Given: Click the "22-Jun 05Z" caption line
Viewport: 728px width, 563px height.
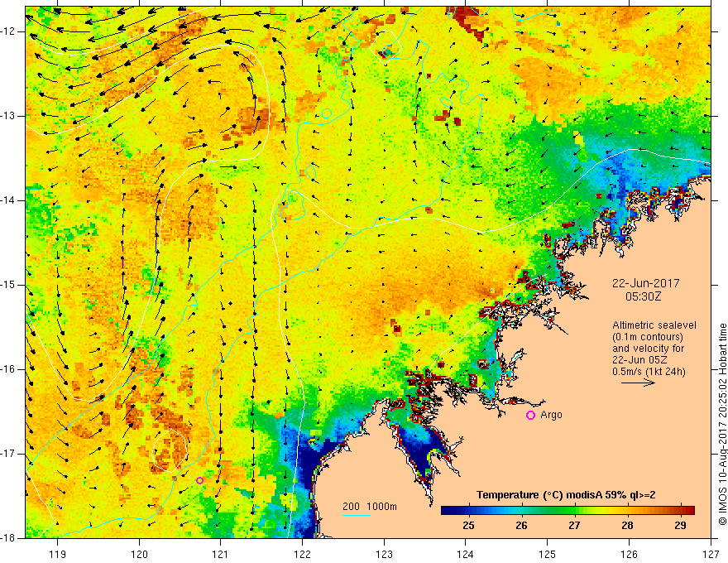Looking at the screenshot, I should click(642, 360).
